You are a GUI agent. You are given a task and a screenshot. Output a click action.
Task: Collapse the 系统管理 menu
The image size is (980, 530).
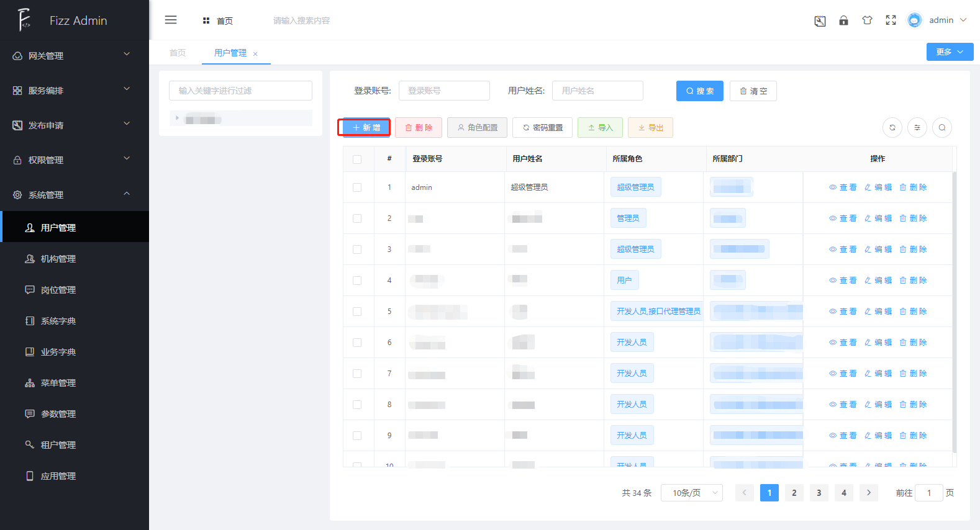click(75, 195)
